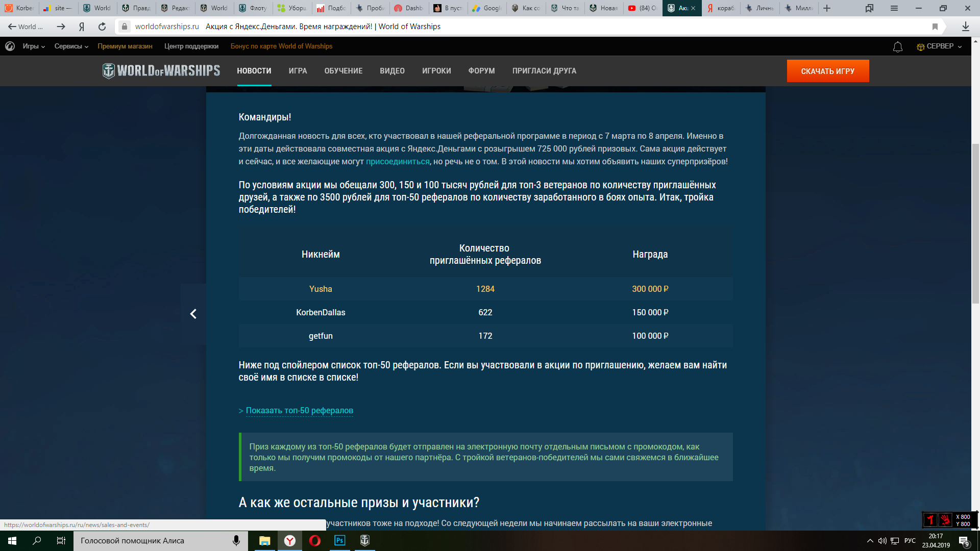Expand Показать топ-50 рефералов spoiler
980x551 pixels.
coord(300,410)
